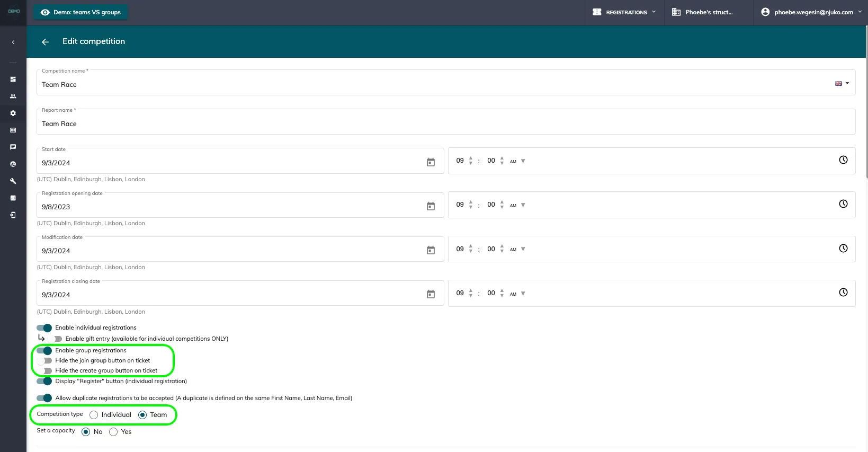The width and height of the screenshot is (868, 452).
Task: Open the calendar picker for Start date
Action: click(x=431, y=162)
